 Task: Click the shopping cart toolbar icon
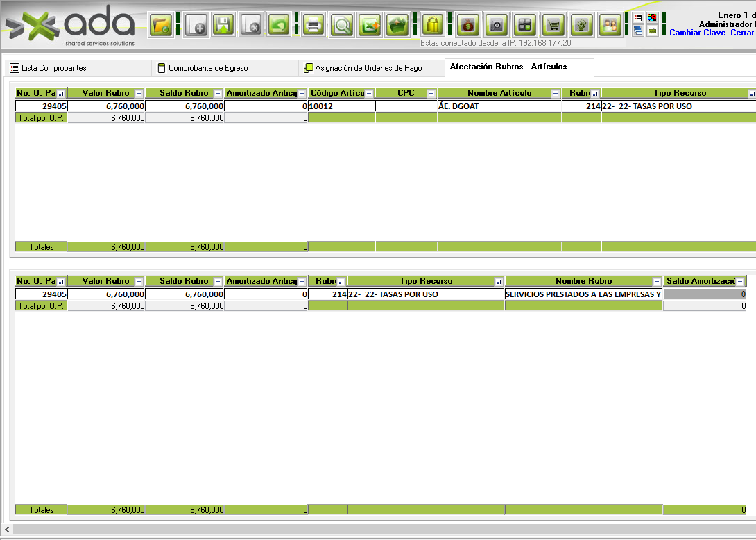coord(553,26)
